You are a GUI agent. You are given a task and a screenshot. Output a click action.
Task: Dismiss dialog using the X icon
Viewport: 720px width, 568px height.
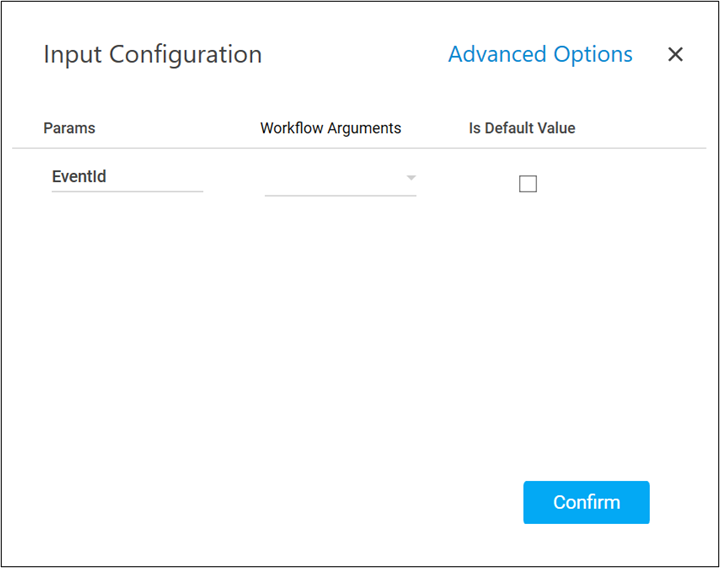click(675, 55)
